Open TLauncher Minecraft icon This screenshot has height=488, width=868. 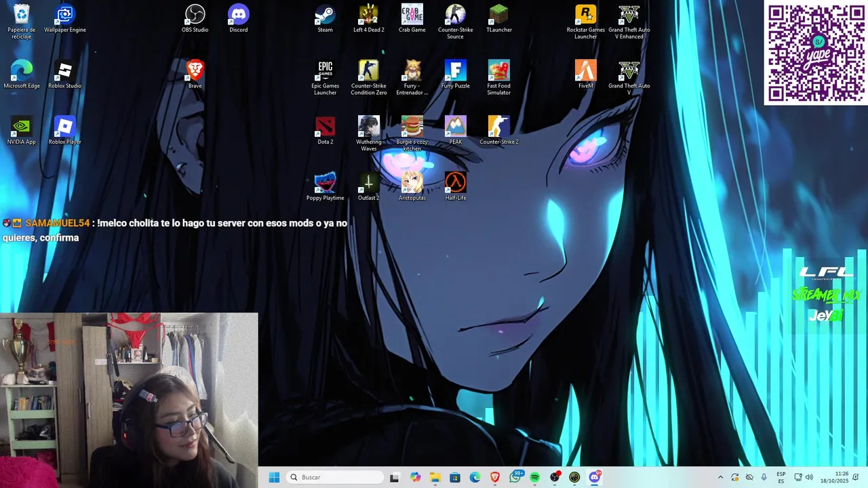click(499, 18)
